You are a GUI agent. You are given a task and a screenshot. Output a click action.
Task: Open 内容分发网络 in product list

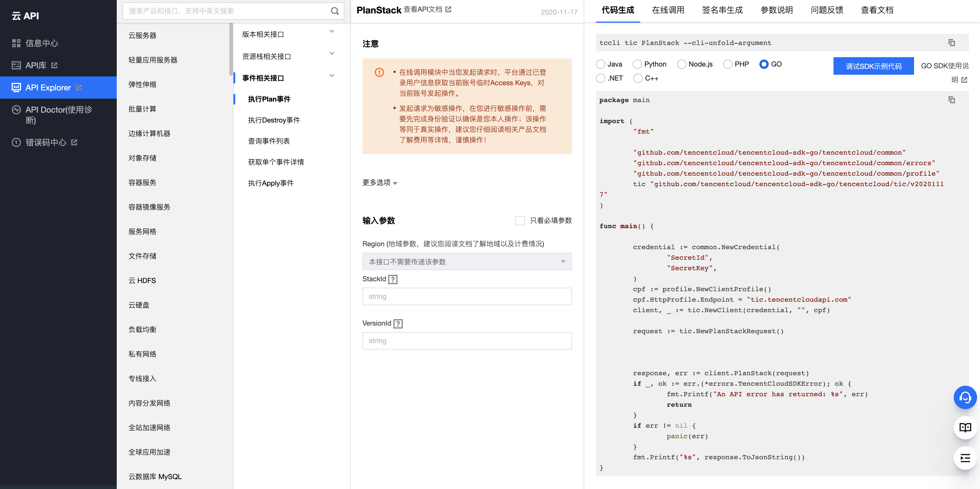coord(149,403)
